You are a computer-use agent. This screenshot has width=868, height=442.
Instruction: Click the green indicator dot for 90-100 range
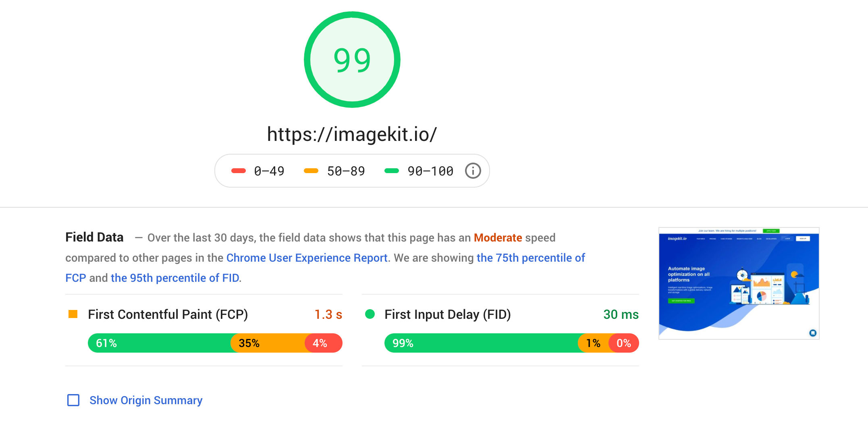tap(391, 171)
